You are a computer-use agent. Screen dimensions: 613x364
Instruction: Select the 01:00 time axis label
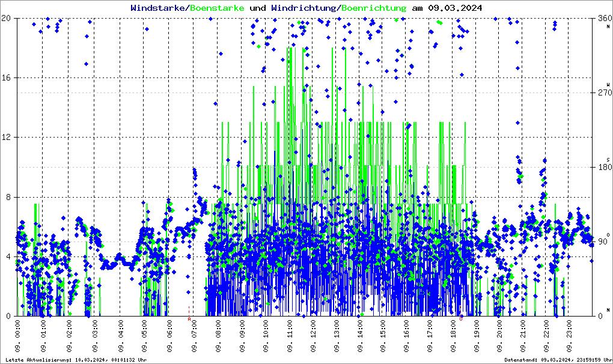click(x=43, y=336)
